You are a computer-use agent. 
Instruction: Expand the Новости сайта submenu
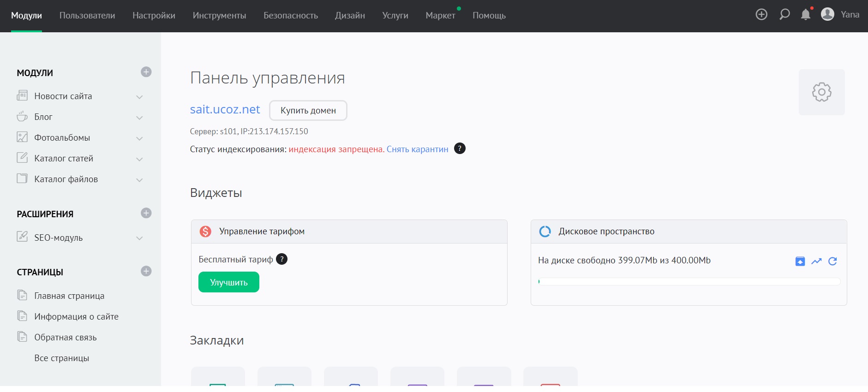coord(139,97)
